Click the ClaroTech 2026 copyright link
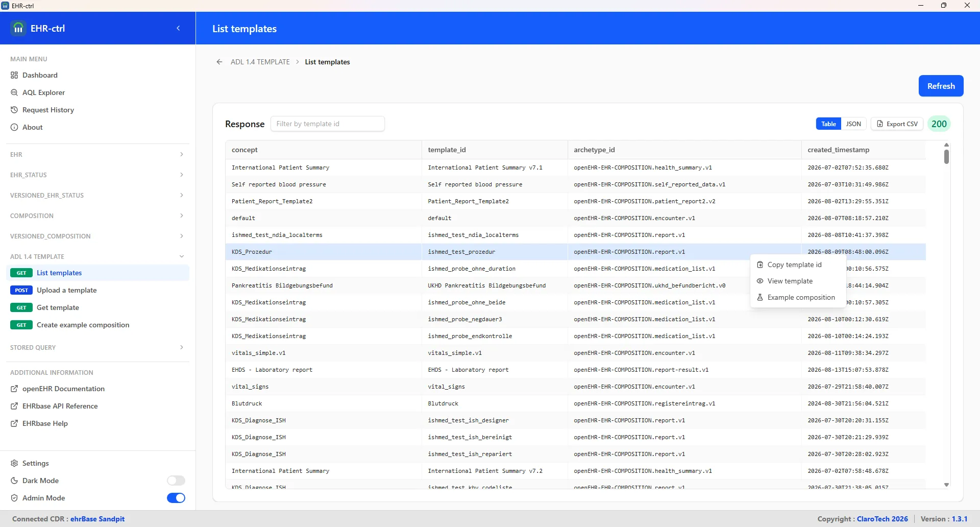Viewport: 980px width, 527px height. [882, 519]
